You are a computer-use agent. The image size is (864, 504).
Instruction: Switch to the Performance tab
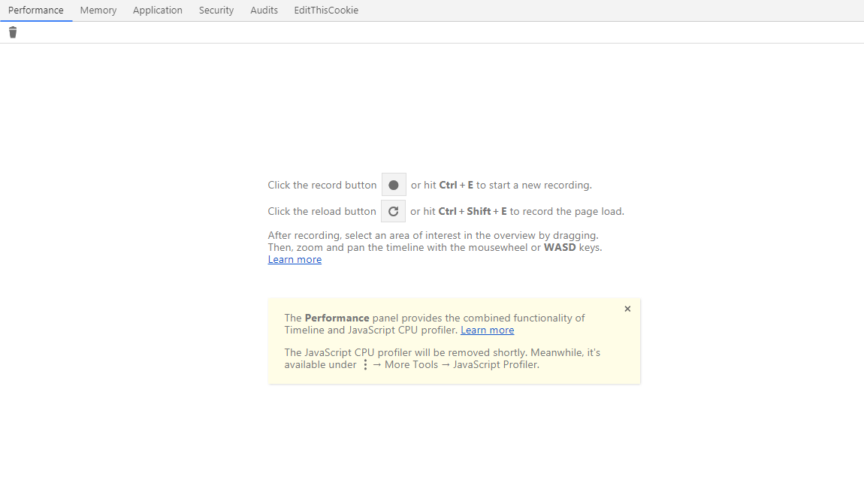36,11
